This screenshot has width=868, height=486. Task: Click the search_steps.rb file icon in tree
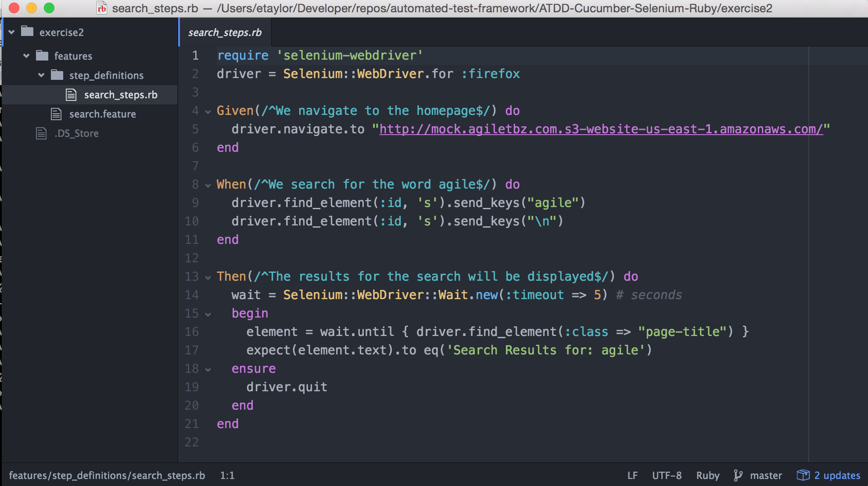[71, 94]
